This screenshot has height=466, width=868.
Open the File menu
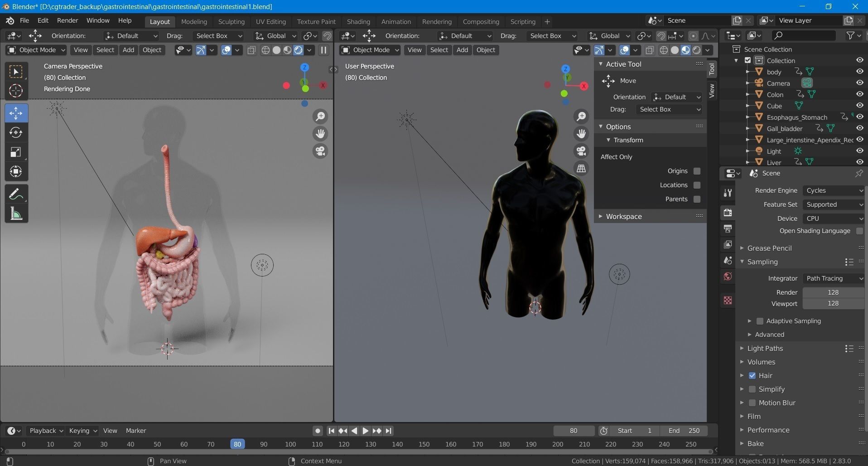[24, 21]
